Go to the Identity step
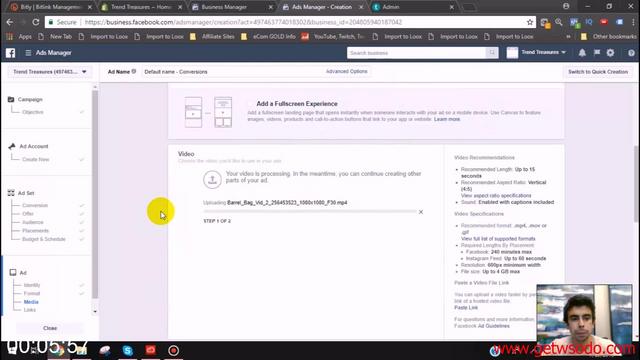This screenshot has height=360, width=640. [32, 285]
